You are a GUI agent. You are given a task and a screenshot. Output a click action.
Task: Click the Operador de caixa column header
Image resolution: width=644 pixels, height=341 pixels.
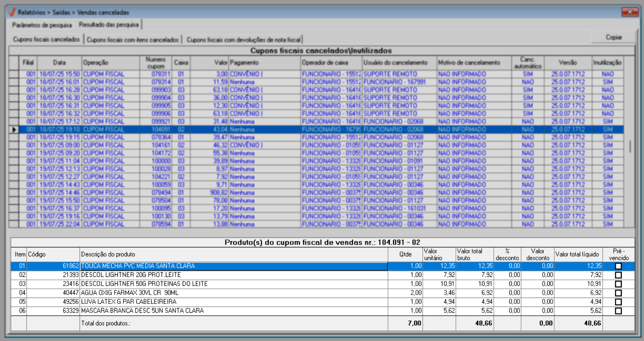click(325, 62)
